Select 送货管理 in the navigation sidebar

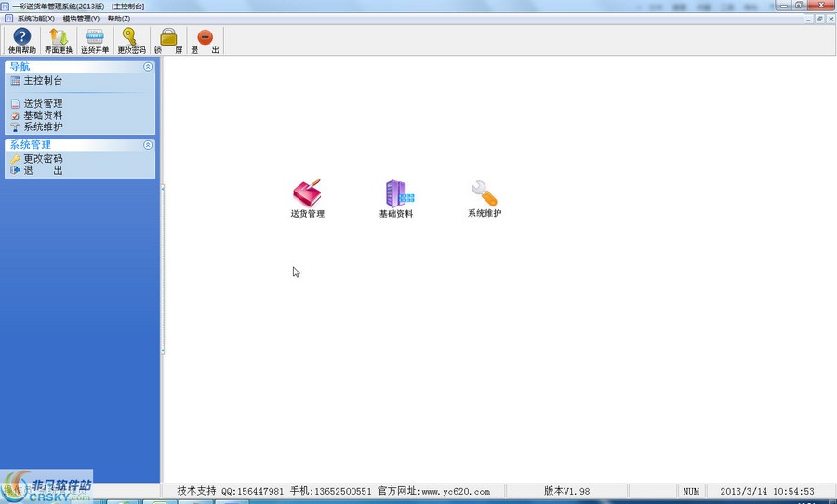click(x=43, y=104)
